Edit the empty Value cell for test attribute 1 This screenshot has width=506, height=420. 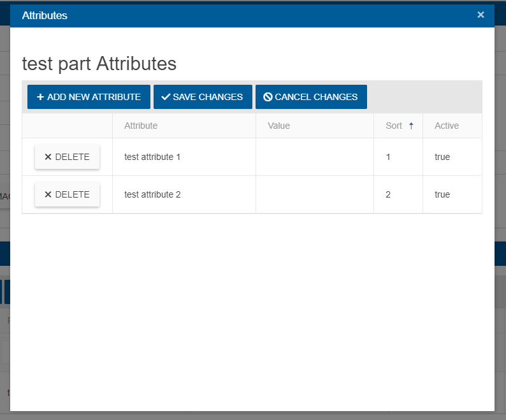[x=314, y=157]
